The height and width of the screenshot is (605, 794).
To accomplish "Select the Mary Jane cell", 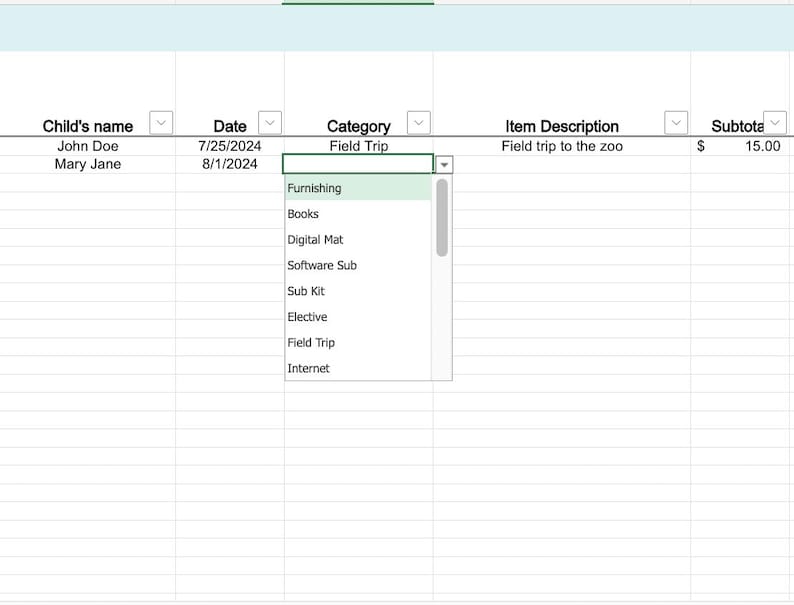I will [x=88, y=164].
